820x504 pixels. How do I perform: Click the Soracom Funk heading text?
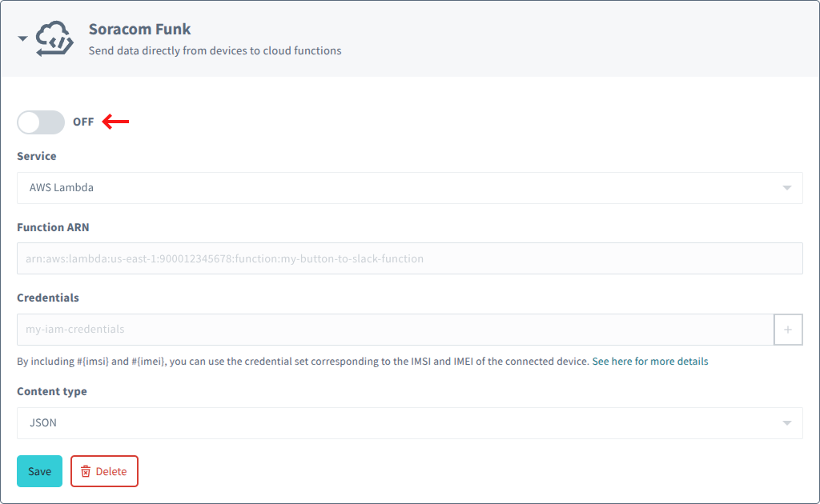point(140,29)
